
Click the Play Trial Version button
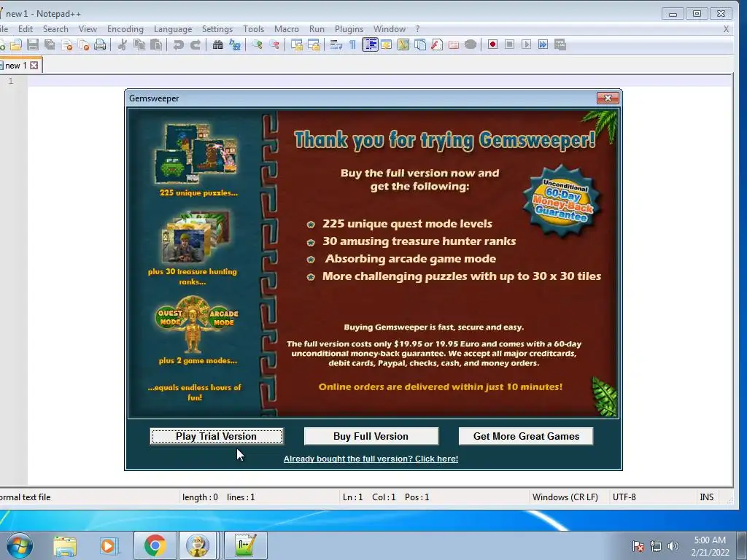(216, 436)
